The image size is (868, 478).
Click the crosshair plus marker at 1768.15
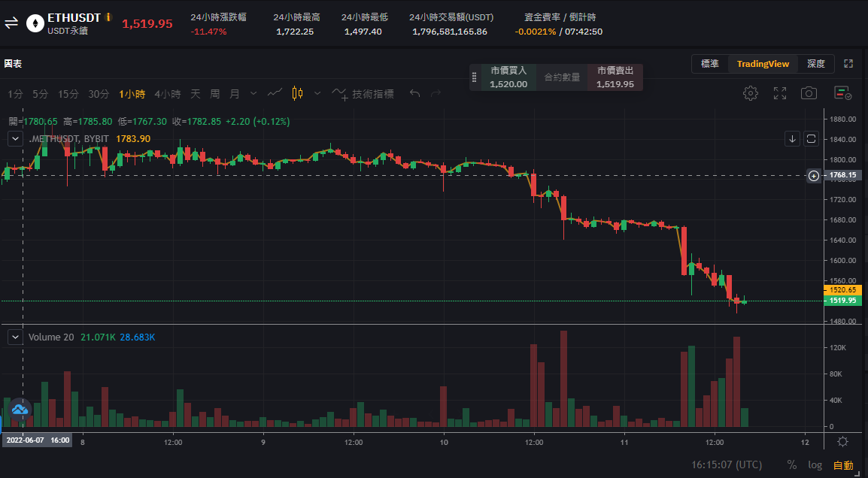point(814,176)
